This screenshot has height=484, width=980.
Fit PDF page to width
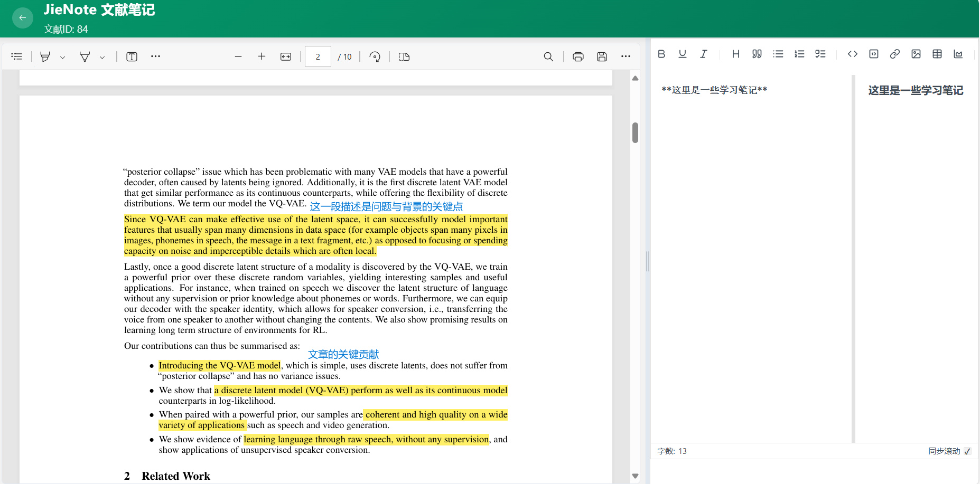(286, 56)
